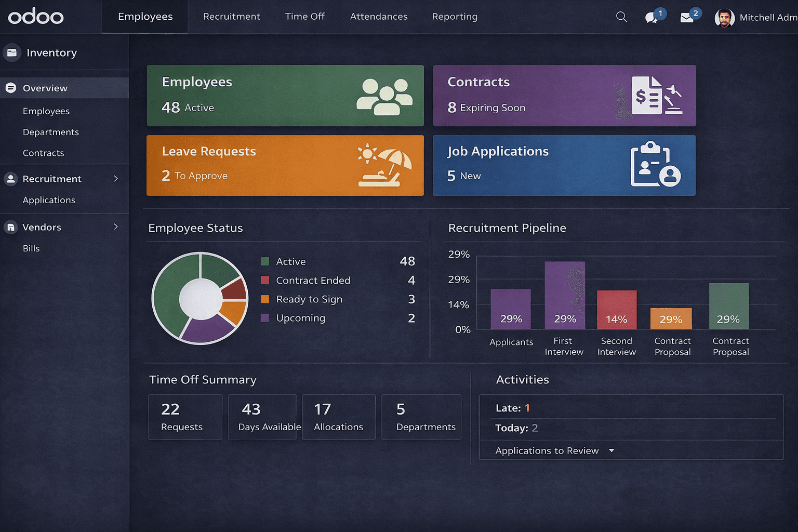Screen dimensions: 798x532
Task: Click the Vendors building icon in sidebar
Action: tap(11, 227)
